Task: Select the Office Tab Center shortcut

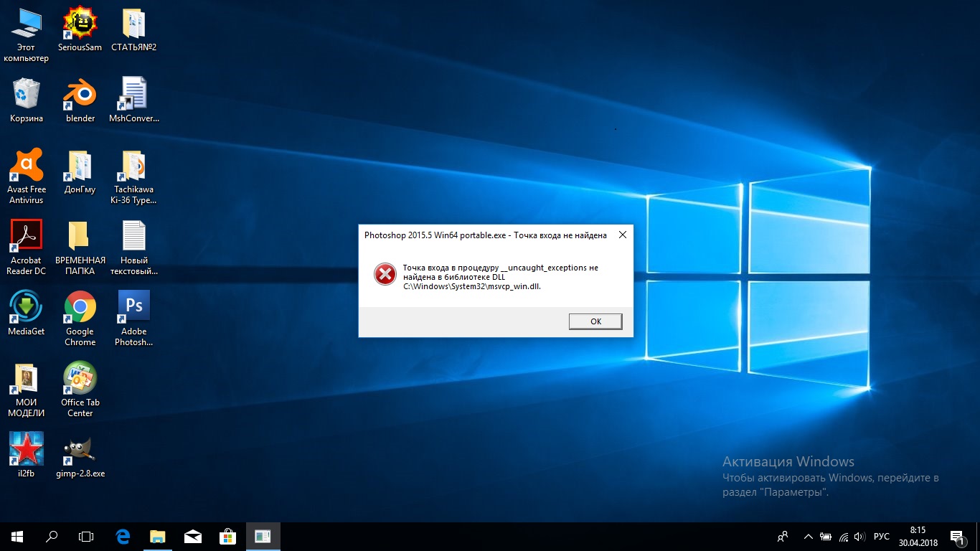Action: [x=80, y=390]
